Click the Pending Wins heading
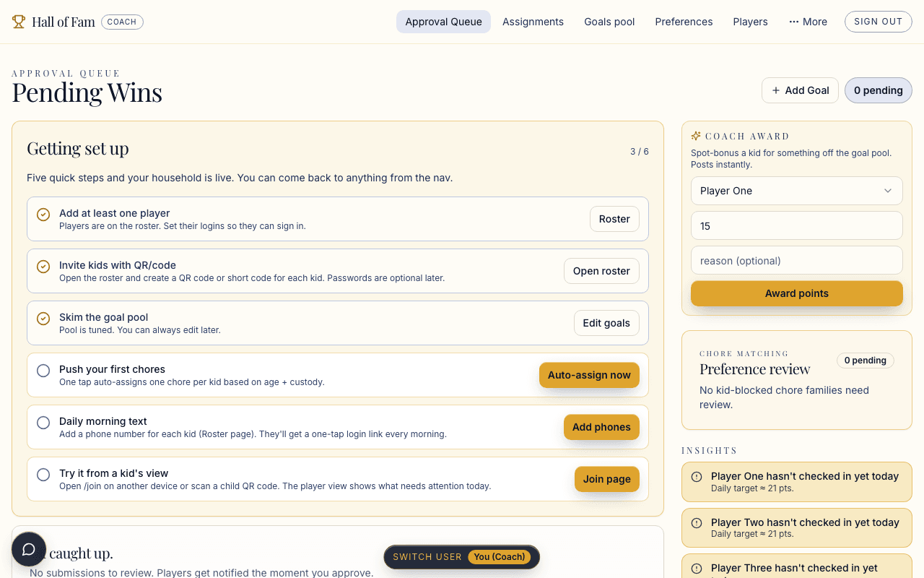Screen dimensions: 924x578 (x=87, y=92)
